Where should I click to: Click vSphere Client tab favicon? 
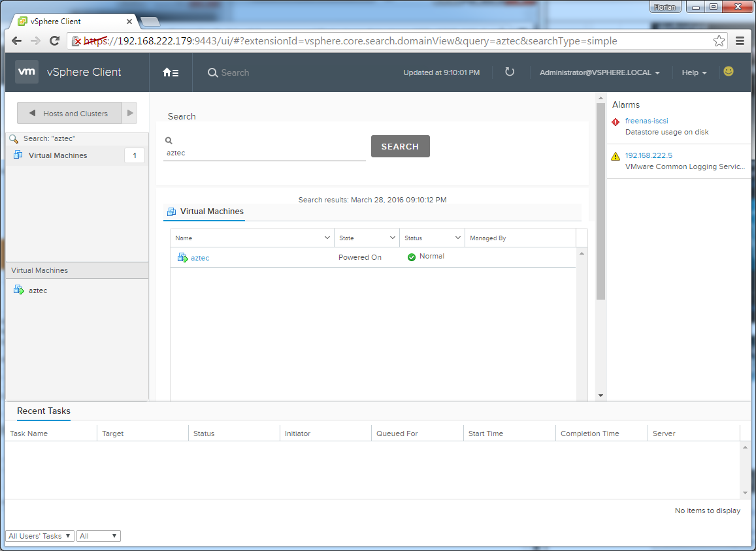tap(22, 21)
